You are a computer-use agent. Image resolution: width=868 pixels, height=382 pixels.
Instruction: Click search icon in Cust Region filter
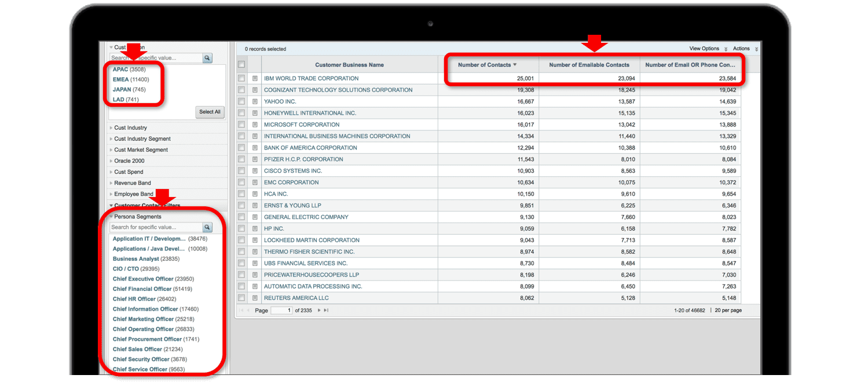click(207, 58)
